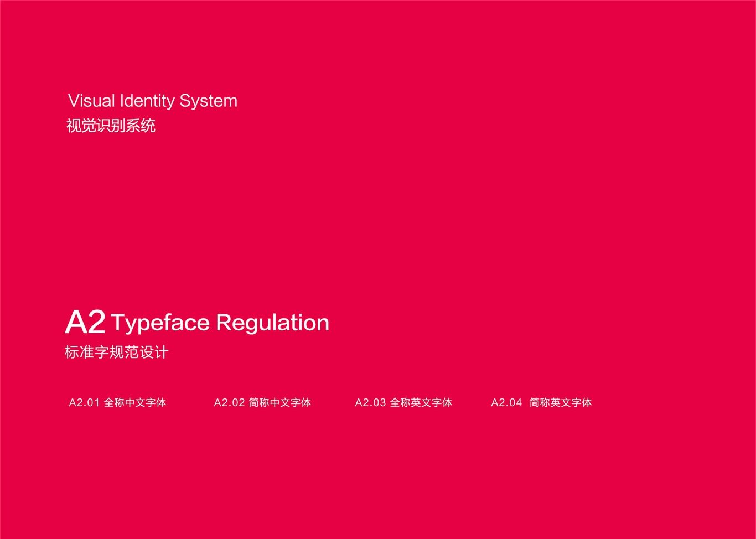
Task: Click the 'Visual Identity System' heading
Action: [153, 101]
